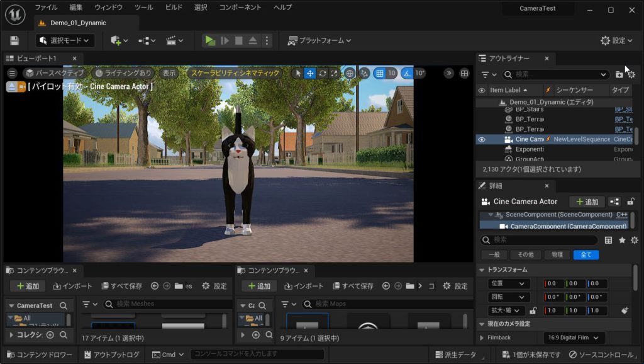Open the コンテンツ ドロワー in the status bar
Viewport: 644px width, 364px height.
40,355
